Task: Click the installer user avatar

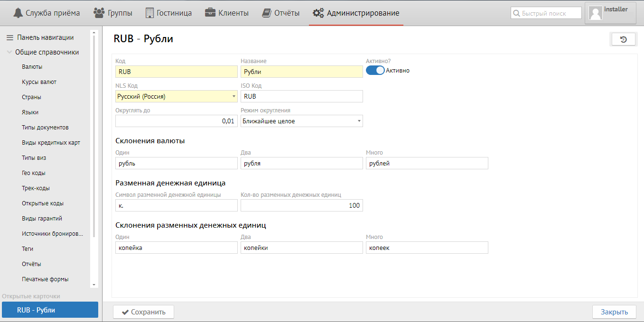Action: [x=595, y=13]
